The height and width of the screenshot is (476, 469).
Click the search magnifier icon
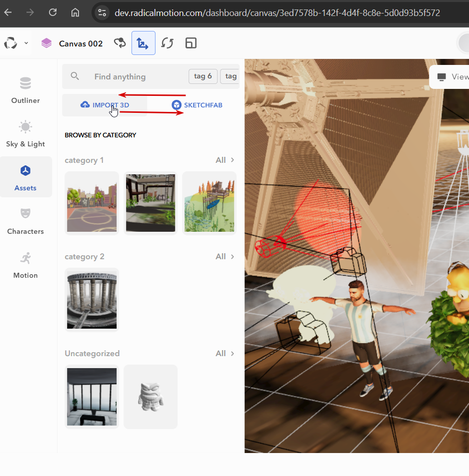75,76
